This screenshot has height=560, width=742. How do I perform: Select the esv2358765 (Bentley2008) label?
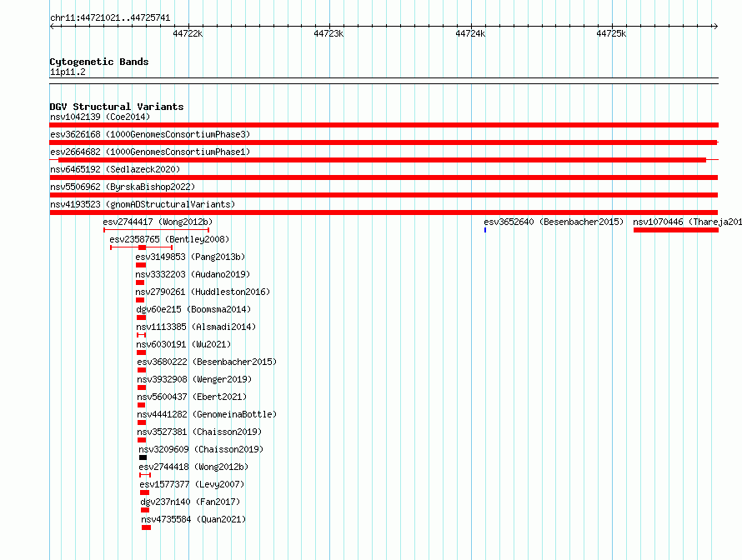point(169,239)
